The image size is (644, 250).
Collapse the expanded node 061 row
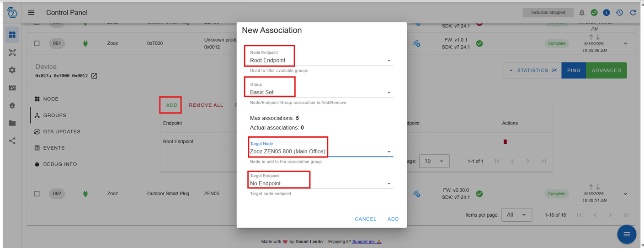point(625,44)
